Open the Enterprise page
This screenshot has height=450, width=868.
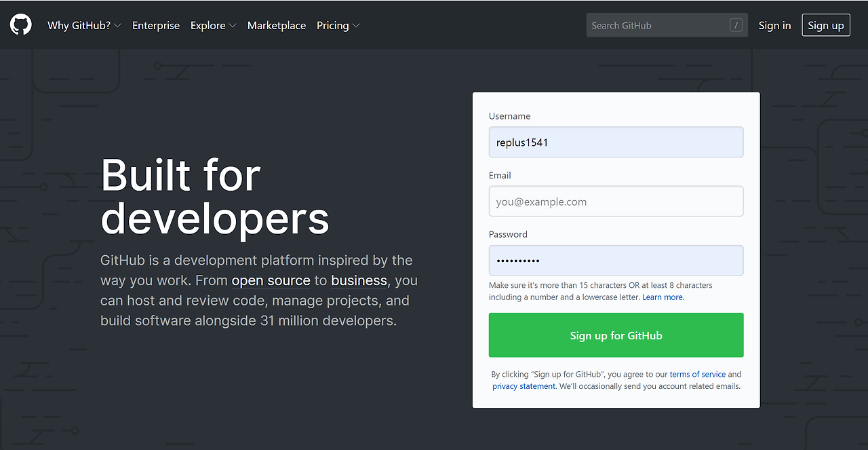point(156,25)
